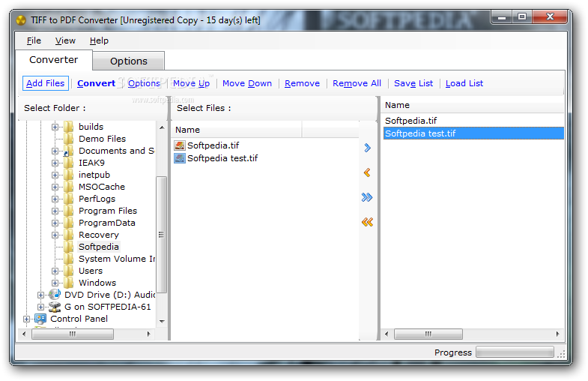Click the Program Files folder icon
Screen dimensions: 588x381
69,211
